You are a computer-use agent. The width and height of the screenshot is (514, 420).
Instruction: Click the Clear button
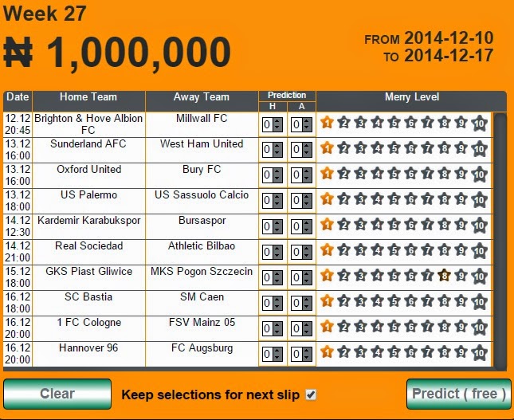pyautogui.click(x=57, y=394)
